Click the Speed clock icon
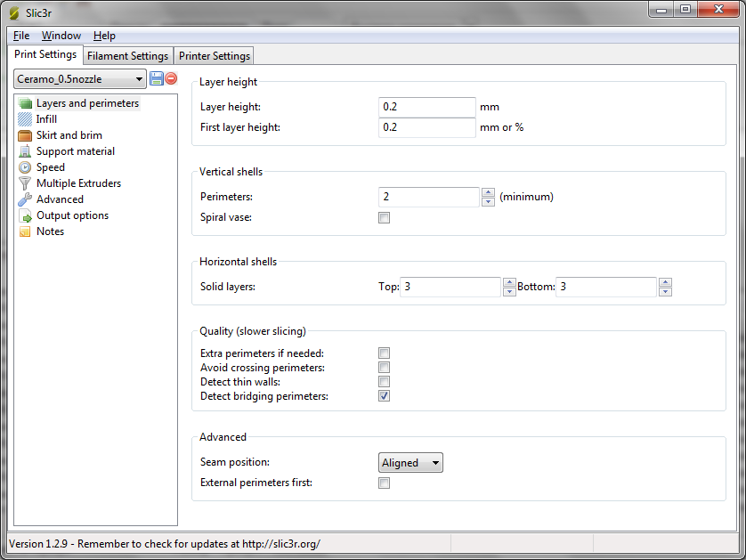This screenshot has height=560, width=746. [x=25, y=167]
